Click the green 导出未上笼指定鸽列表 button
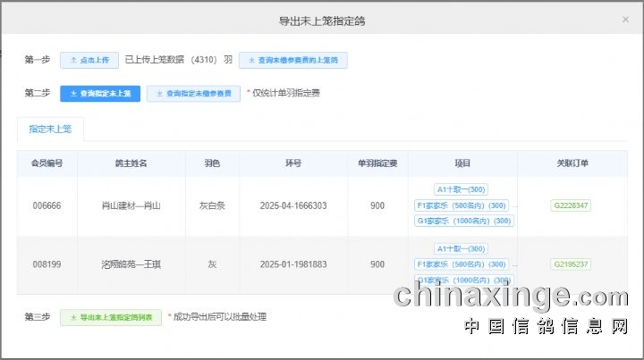Viewport: 644px width, 360px height. point(111,317)
